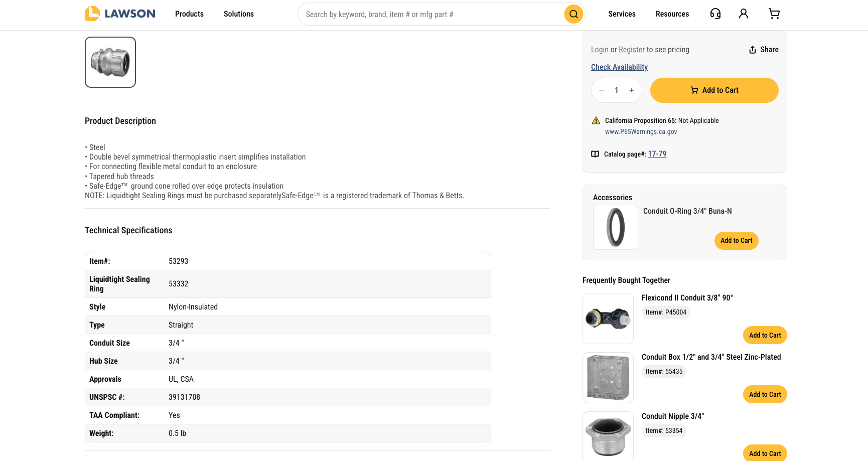Viewport: 868px width, 461px height.
Task: Expand the Services menu
Action: pyautogui.click(x=622, y=14)
